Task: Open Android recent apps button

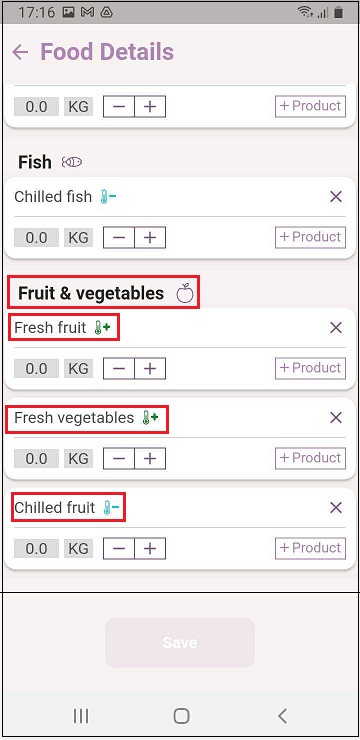Action: coord(81,716)
